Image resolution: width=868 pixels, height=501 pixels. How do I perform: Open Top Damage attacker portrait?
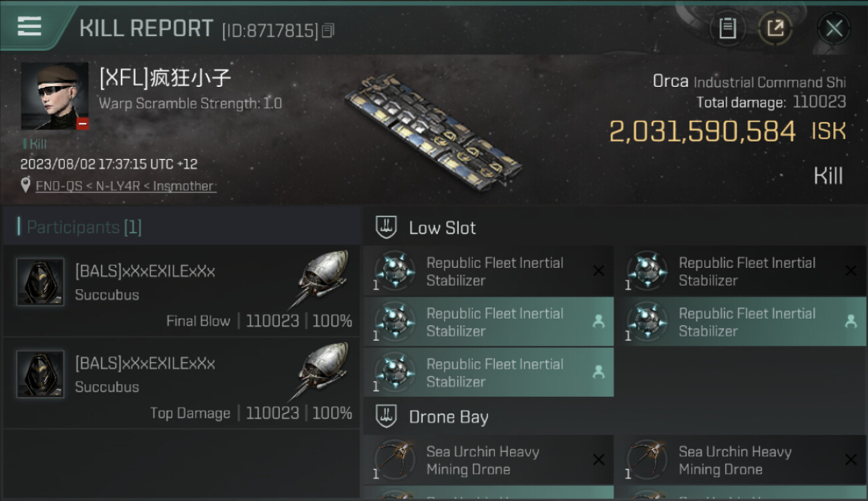click(x=40, y=374)
